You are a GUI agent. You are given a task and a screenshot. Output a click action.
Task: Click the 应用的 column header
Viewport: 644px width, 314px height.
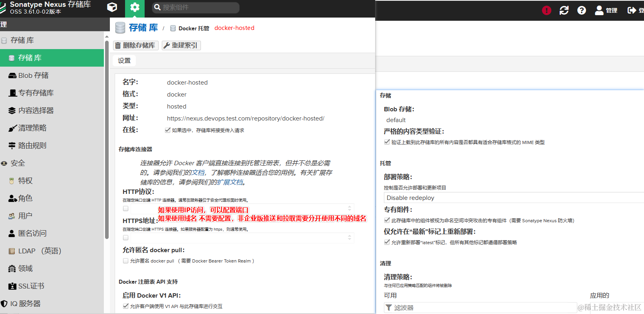pyautogui.click(x=600, y=296)
